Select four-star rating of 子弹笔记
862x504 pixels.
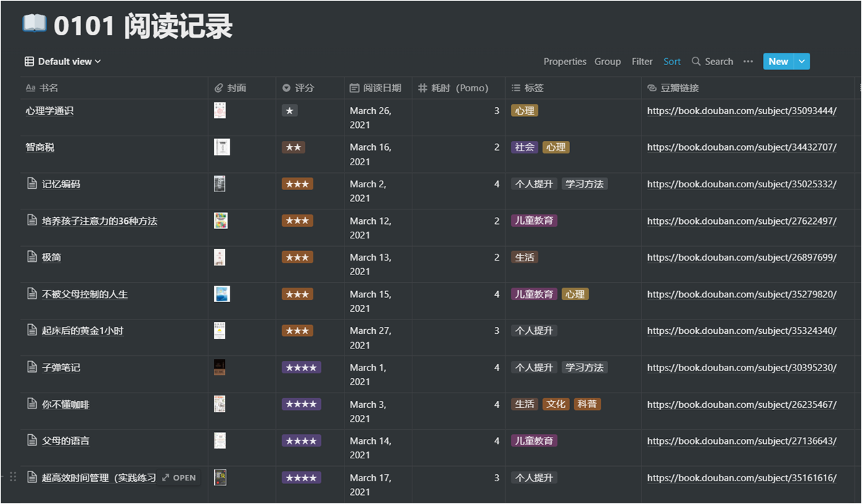coord(302,367)
